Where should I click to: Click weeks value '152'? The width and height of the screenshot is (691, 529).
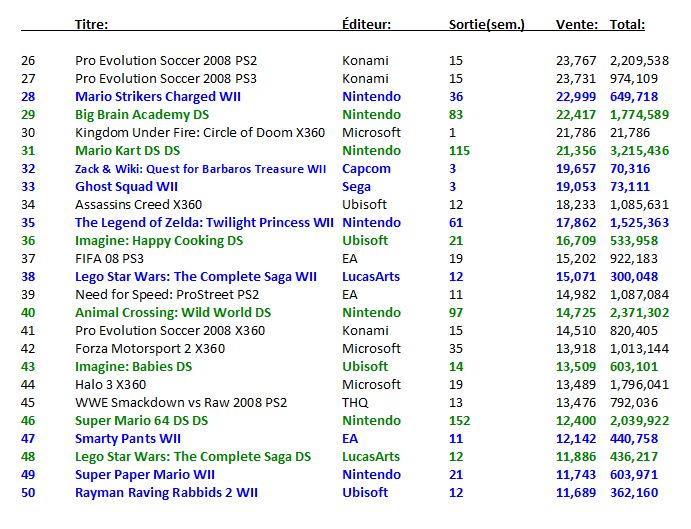[x=460, y=421]
